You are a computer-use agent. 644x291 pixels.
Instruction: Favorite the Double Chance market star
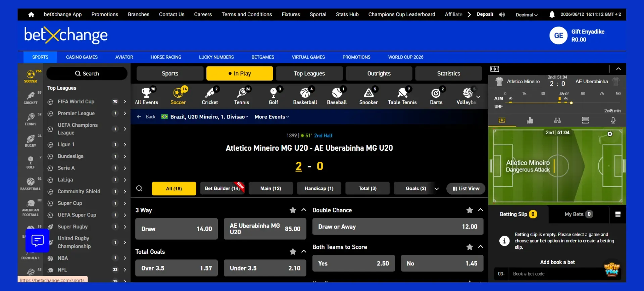(469, 210)
